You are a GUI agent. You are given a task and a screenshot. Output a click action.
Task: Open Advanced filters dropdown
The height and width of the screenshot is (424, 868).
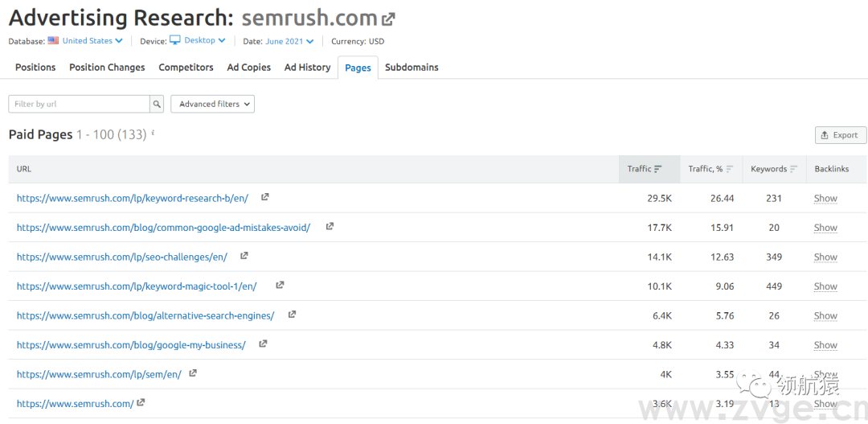pyautogui.click(x=212, y=104)
